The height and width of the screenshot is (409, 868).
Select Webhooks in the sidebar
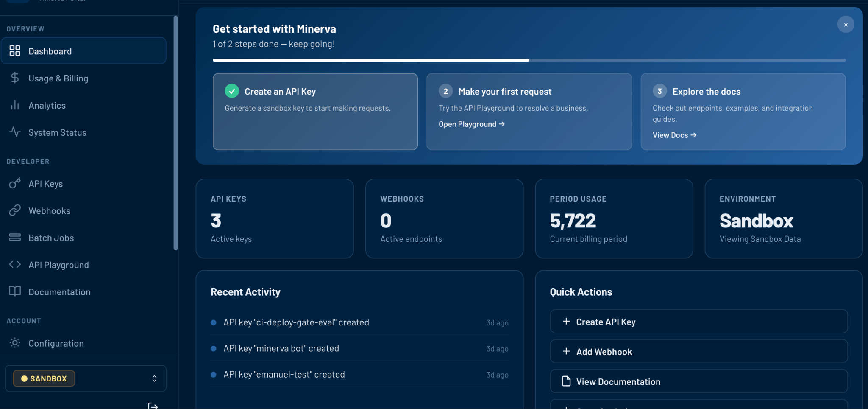coord(83,210)
